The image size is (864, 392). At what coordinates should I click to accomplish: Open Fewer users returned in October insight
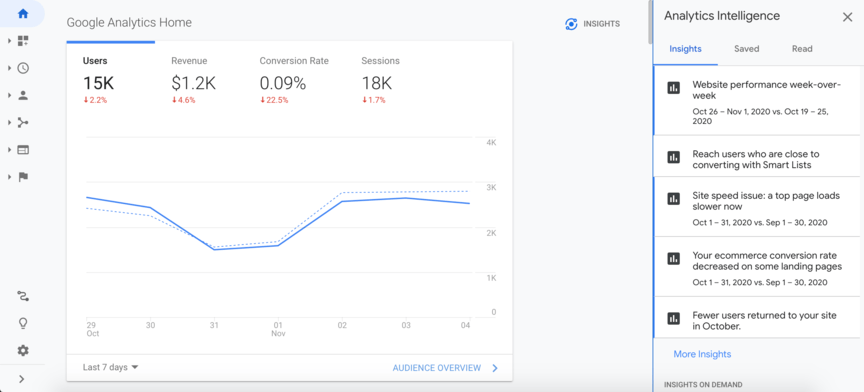point(757,318)
